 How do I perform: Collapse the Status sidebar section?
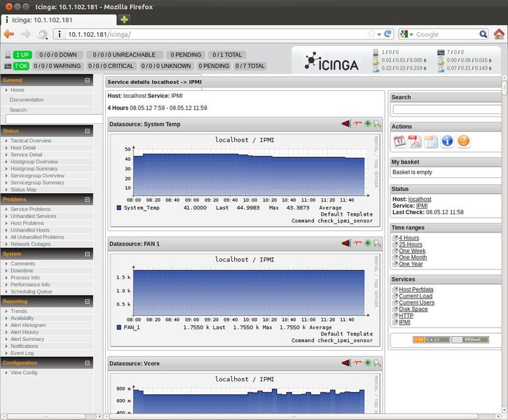[87, 131]
